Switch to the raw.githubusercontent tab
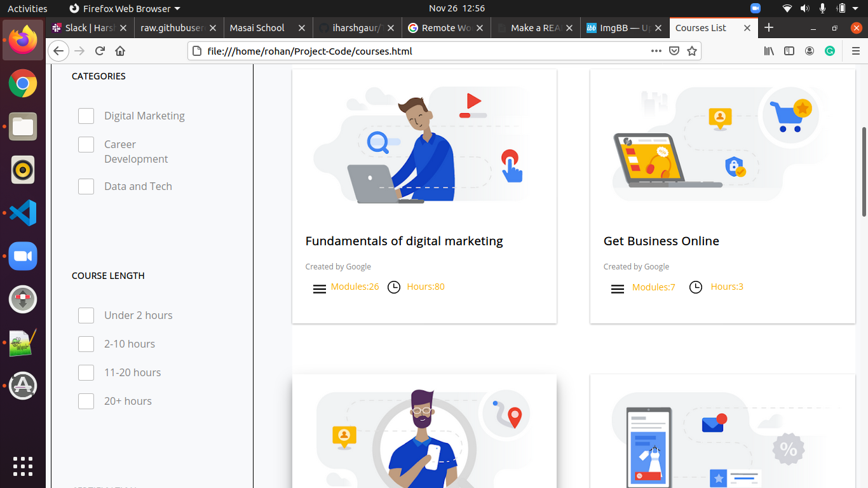 [x=179, y=28]
